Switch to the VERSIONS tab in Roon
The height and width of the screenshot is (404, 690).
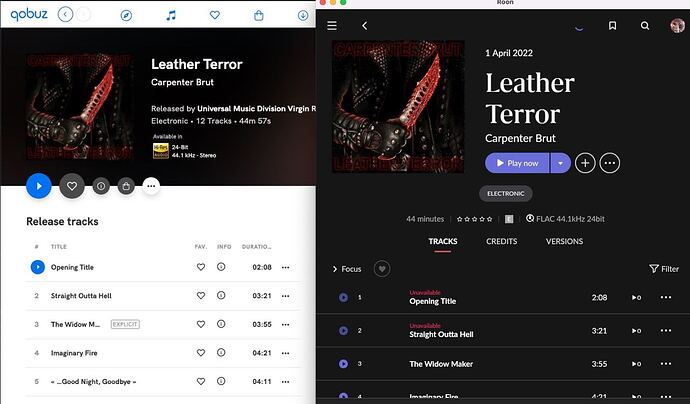pyautogui.click(x=564, y=242)
